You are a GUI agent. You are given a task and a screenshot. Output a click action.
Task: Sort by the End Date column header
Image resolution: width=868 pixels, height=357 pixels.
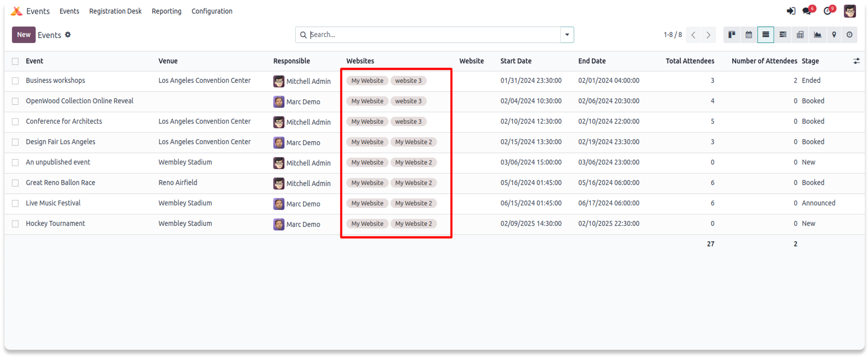pos(592,61)
